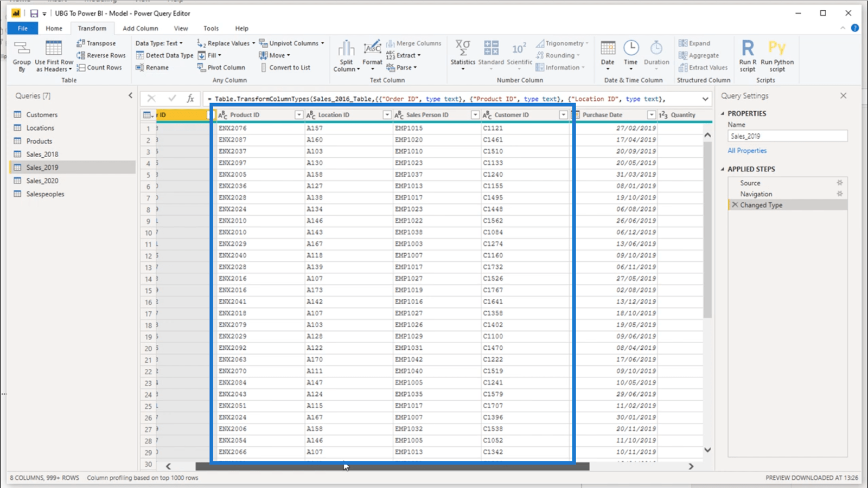Switch to Add Column tab
The width and height of the screenshot is (868, 488).
[x=141, y=28]
